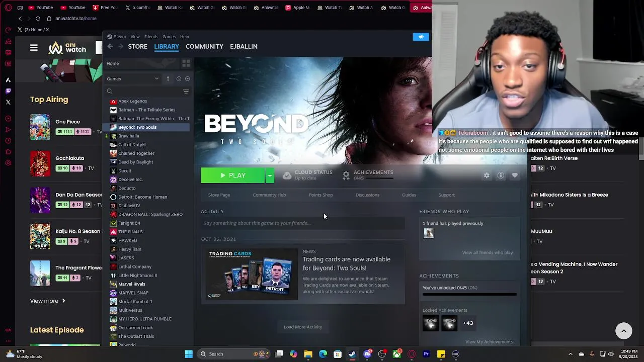This screenshot has width=644, height=362.
Task: Click the Steam forward navigation arrow
Action: (121, 46)
